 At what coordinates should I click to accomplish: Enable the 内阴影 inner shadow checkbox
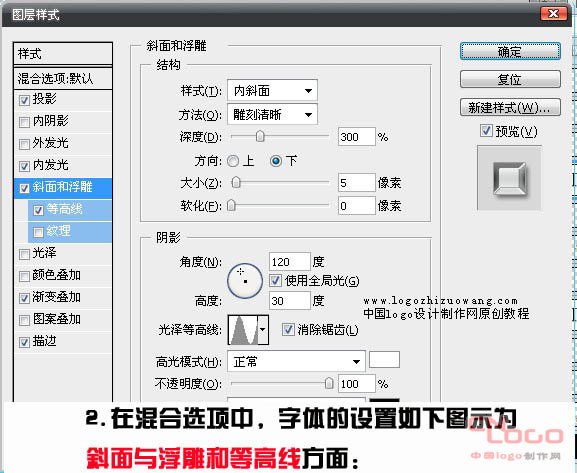[24, 122]
